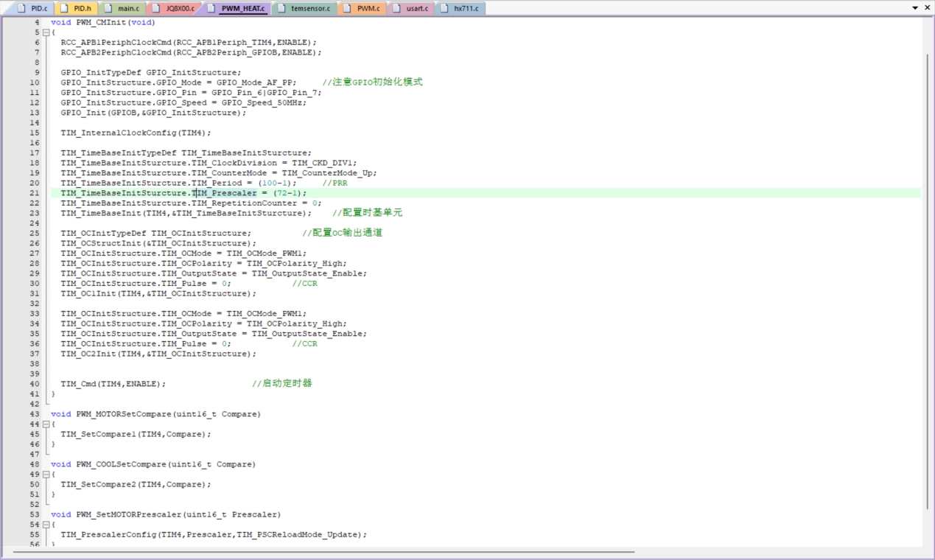Click TIM_CounterMode_Up value
The height and width of the screenshot is (560, 935).
pos(329,173)
